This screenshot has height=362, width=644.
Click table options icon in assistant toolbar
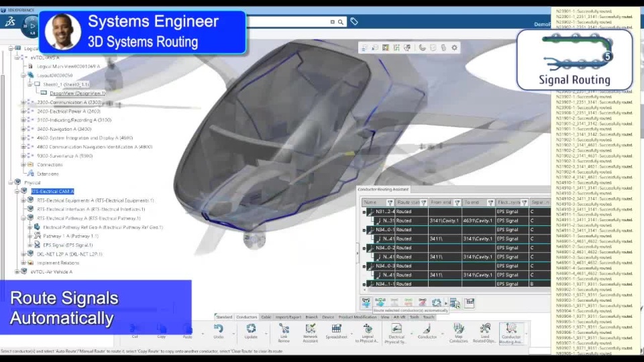pos(455,303)
